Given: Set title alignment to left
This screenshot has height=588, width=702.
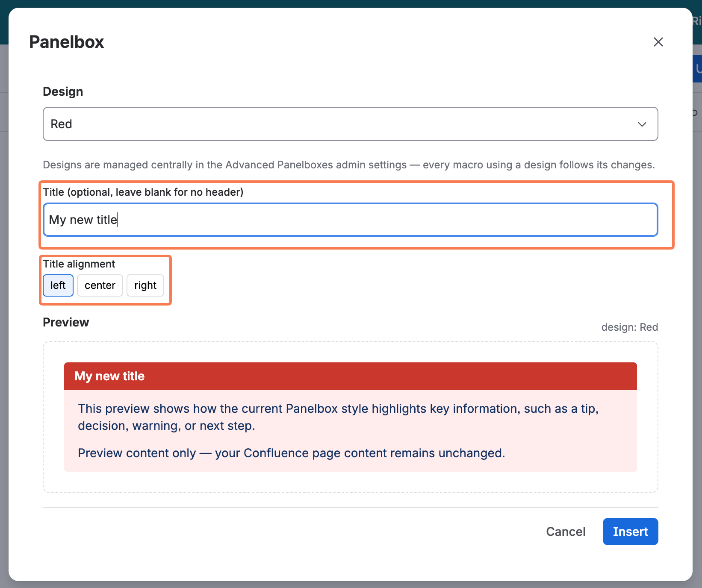Looking at the screenshot, I should pos(58,285).
